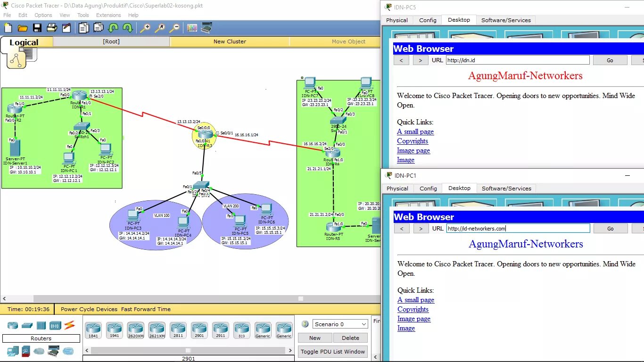
Task: Switch to Config tab in IDN-PC1 window
Action: [428, 189]
